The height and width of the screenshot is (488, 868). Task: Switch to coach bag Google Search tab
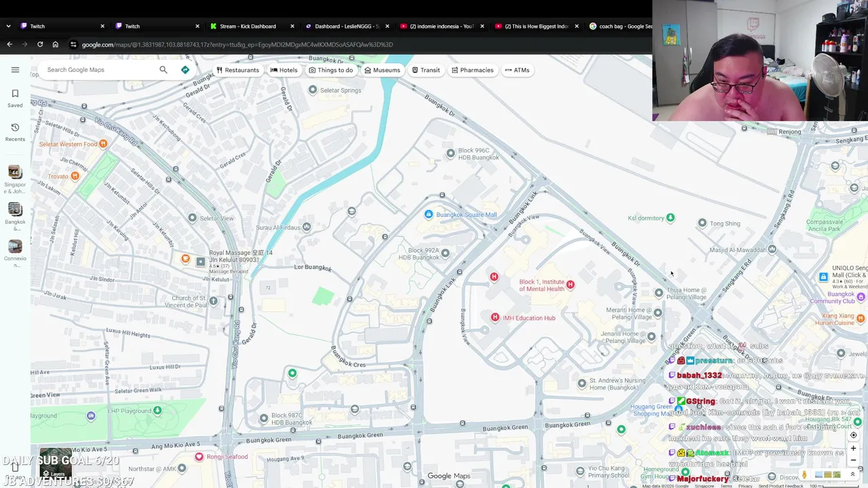(x=618, y=26)
